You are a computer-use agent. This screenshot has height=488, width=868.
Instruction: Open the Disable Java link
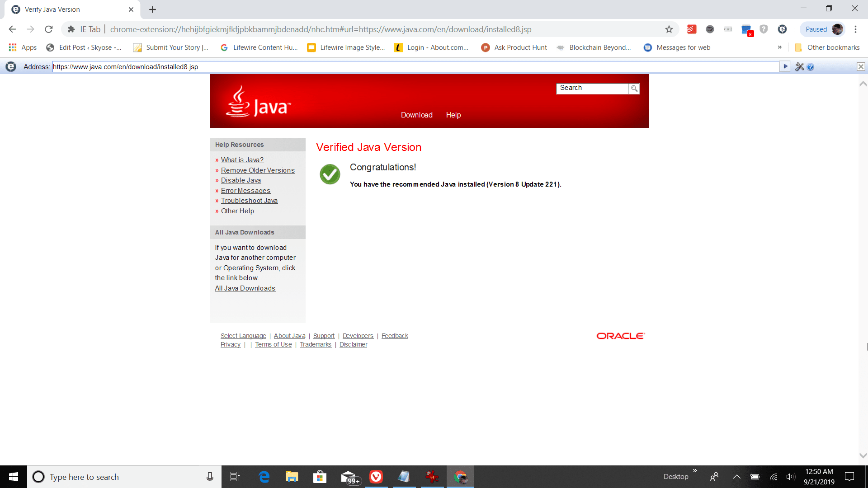[x=241, y=180]
